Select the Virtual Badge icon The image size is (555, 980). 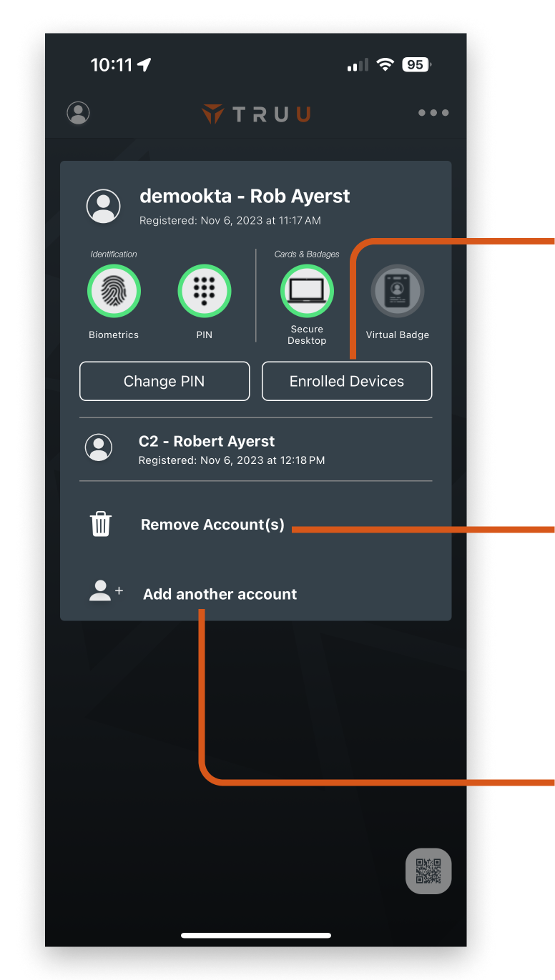point(398,292)
